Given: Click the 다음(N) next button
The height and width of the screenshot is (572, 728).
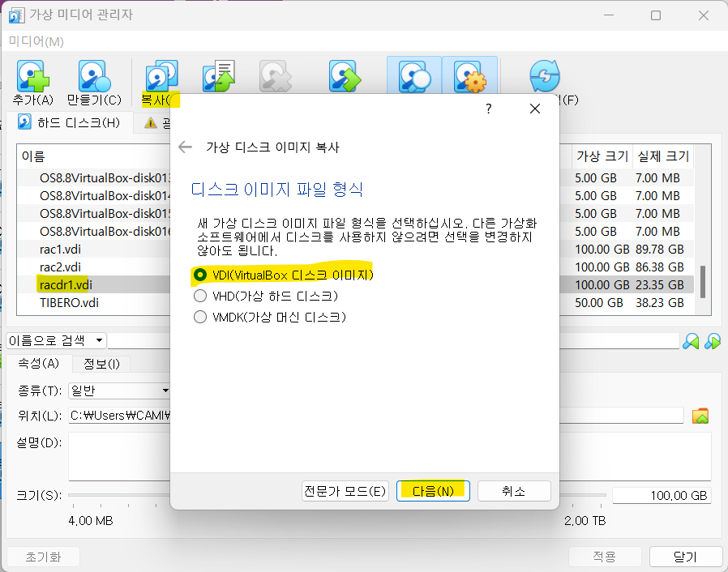Looking at the screenshot, I should click(x=433, y=491).
